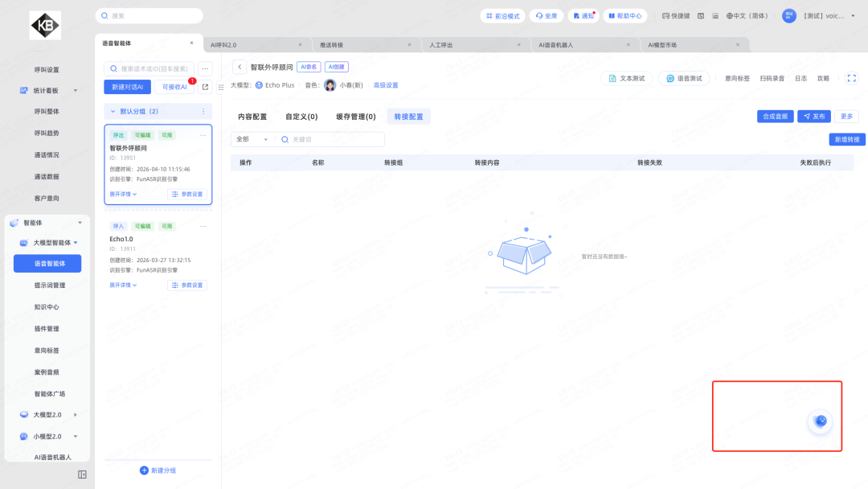Viewport: 868px width, 489px height.
Task: Click the more options icon beside the agent search box
Action: (205, 68)
